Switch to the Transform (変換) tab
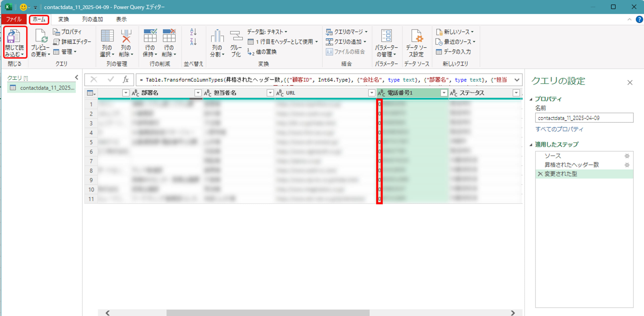644x316 pixels. click(x=64, y=19)
